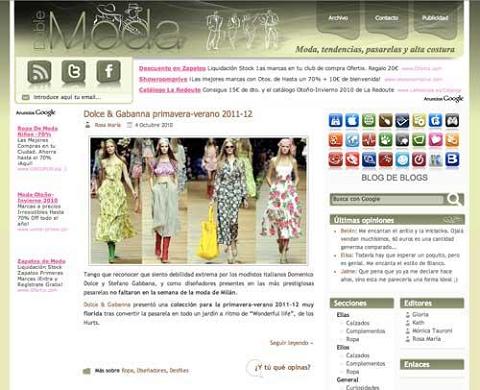Viewport: 480px width, 390px height.
Task: Open post title 'Dolce & Gabanna primavera-verano 2011-12'
Action: pyautogui.click(x=168, y=114)
